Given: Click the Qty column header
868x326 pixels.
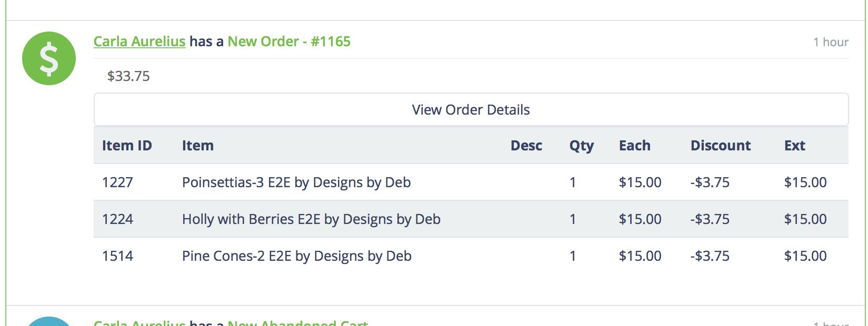Looking at the screenshot, I should [x=582, y=146].
